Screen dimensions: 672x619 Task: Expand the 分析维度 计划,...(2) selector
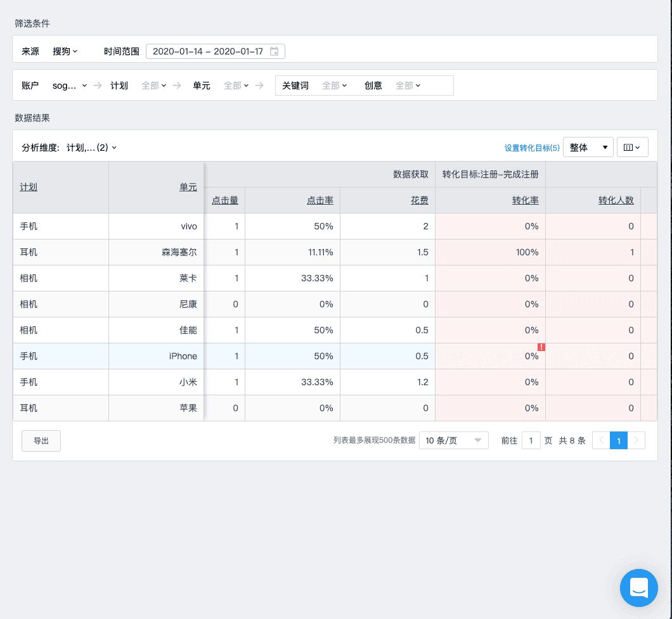[92, 148]
